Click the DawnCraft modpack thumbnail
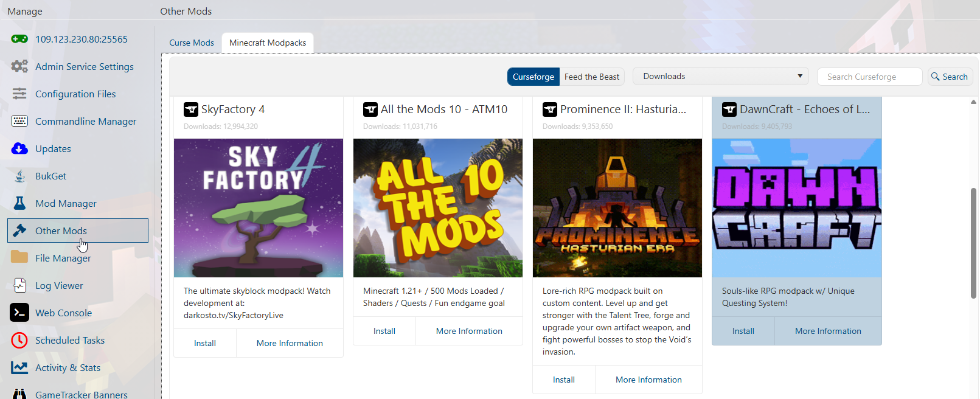This screenshot has width=980, height=399. coord(796,208)
